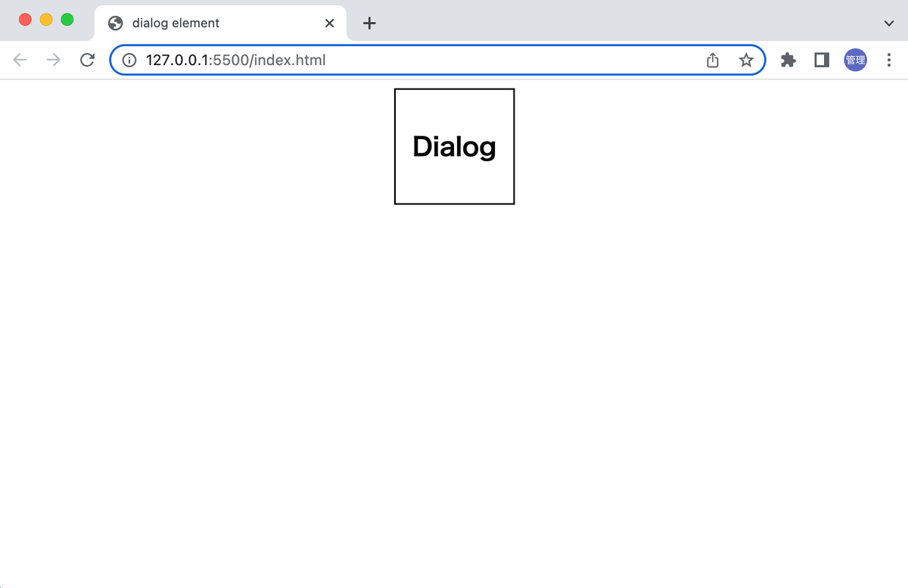Click the back navigation arrow
The image size is (908, 588).
tap(20, 60)
